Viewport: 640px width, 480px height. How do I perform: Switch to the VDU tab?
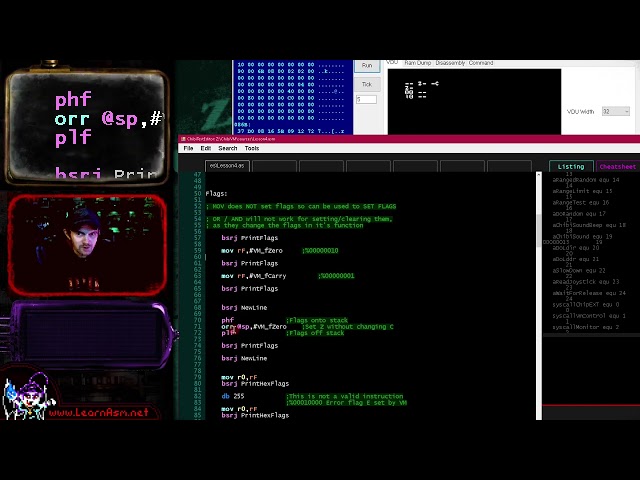(x=392, y=62)
